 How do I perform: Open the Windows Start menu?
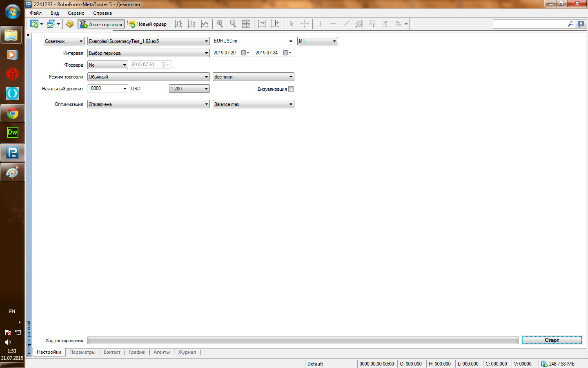point(13,11)
